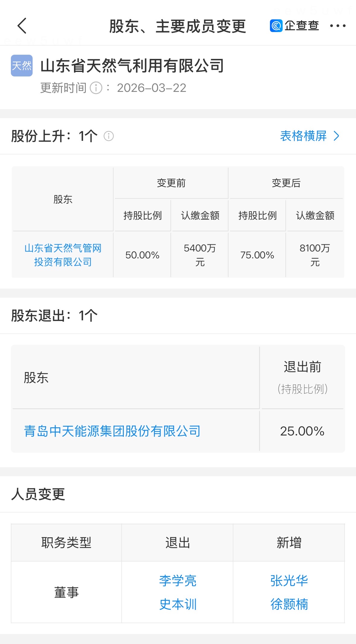
Task: Tap company name 山东省天然气利用有限公司
Action: pyautogui.click(x=132, y=66)
